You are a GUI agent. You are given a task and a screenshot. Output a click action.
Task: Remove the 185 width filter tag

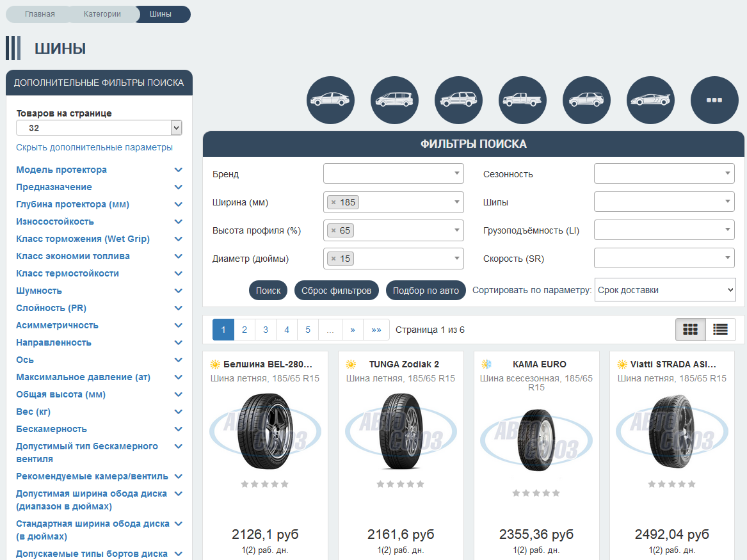coord(333,202)
